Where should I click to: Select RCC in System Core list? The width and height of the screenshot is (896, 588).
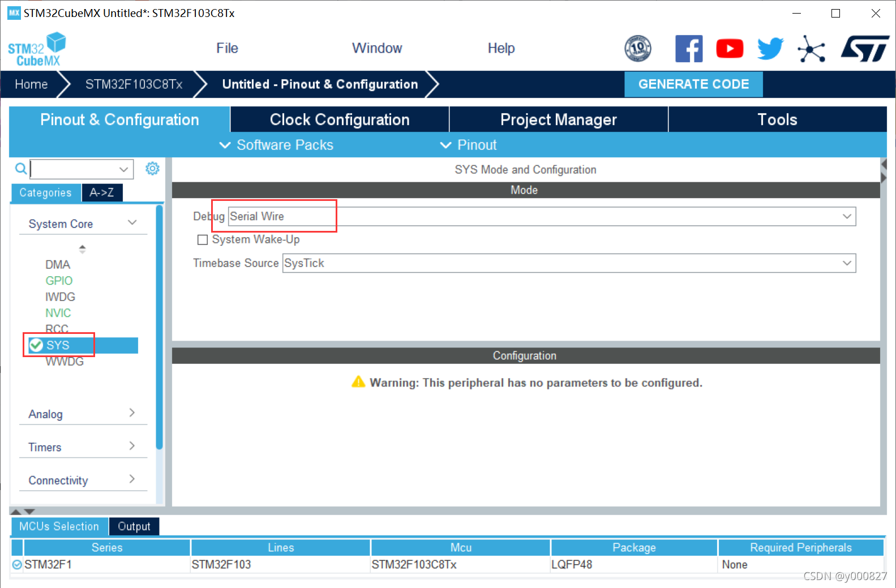[57, 329]
